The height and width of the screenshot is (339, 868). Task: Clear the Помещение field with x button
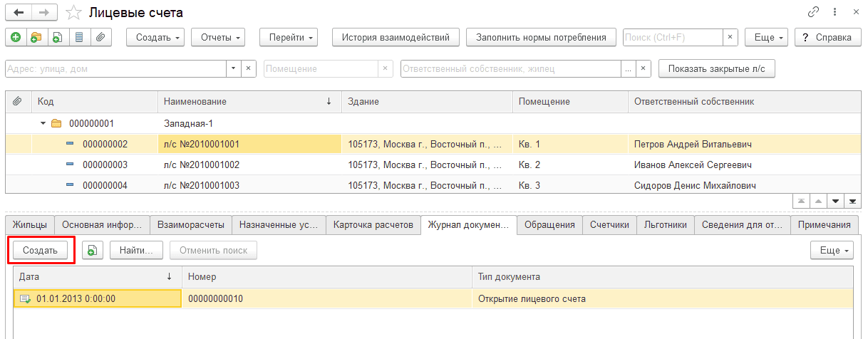click(386, 69)
